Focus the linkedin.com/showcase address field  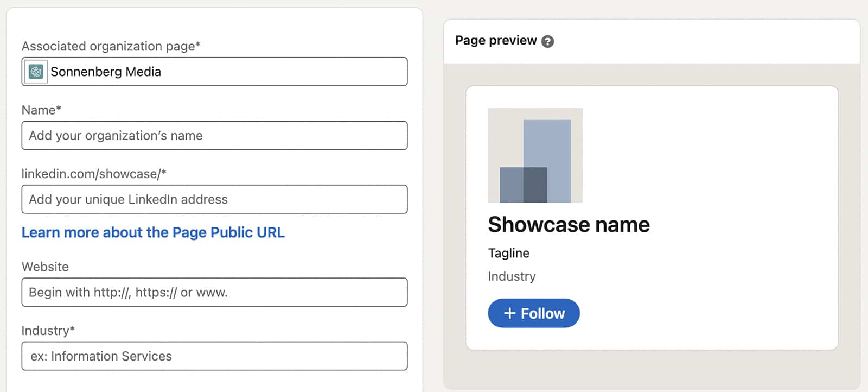(214, 199)
